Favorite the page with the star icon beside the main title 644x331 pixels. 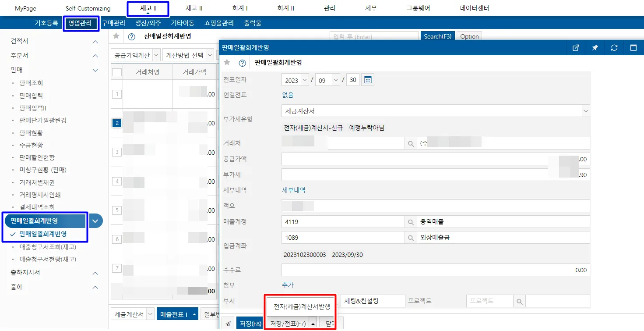pyautogui.click(x=116, y=36)
